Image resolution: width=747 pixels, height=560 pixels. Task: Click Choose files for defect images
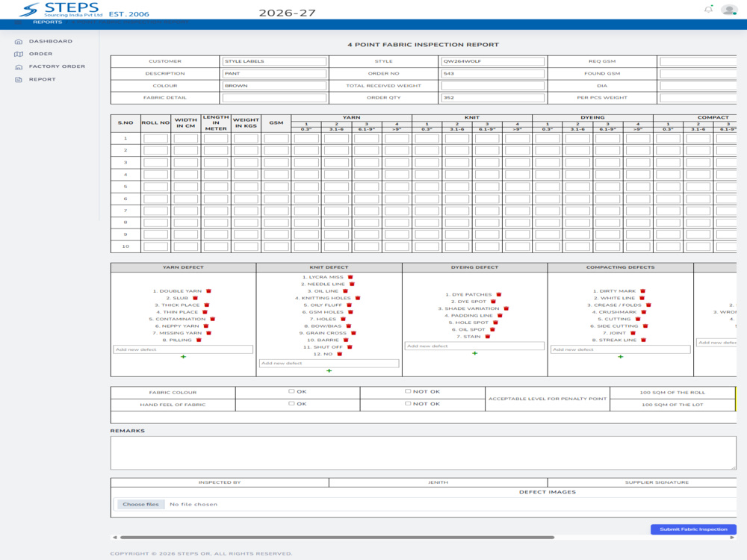click(140, 504)
